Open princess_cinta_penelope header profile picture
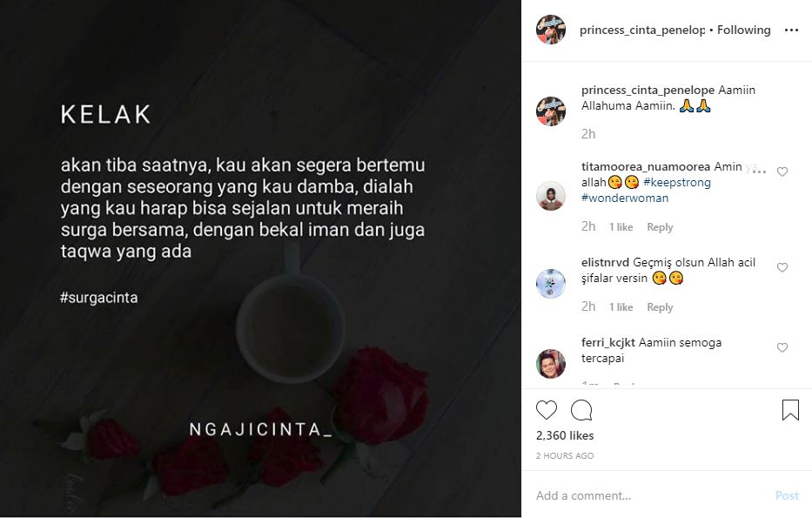812x518 pixels. (x=551, y=30)
